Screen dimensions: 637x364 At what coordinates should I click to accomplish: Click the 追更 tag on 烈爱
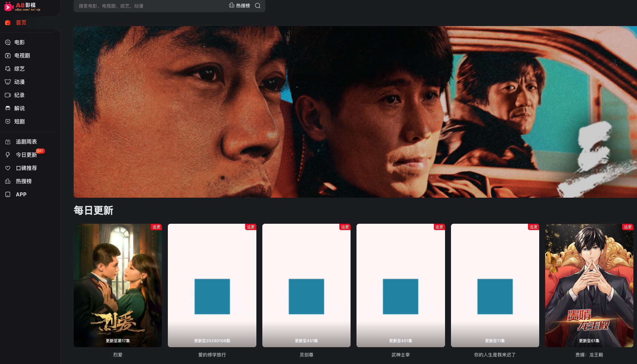pos(156,227)
